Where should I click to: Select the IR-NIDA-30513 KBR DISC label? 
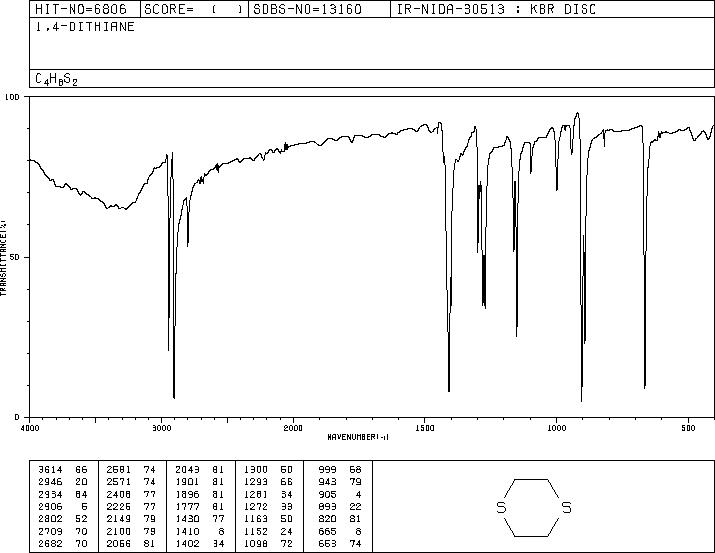pos(496,9)
